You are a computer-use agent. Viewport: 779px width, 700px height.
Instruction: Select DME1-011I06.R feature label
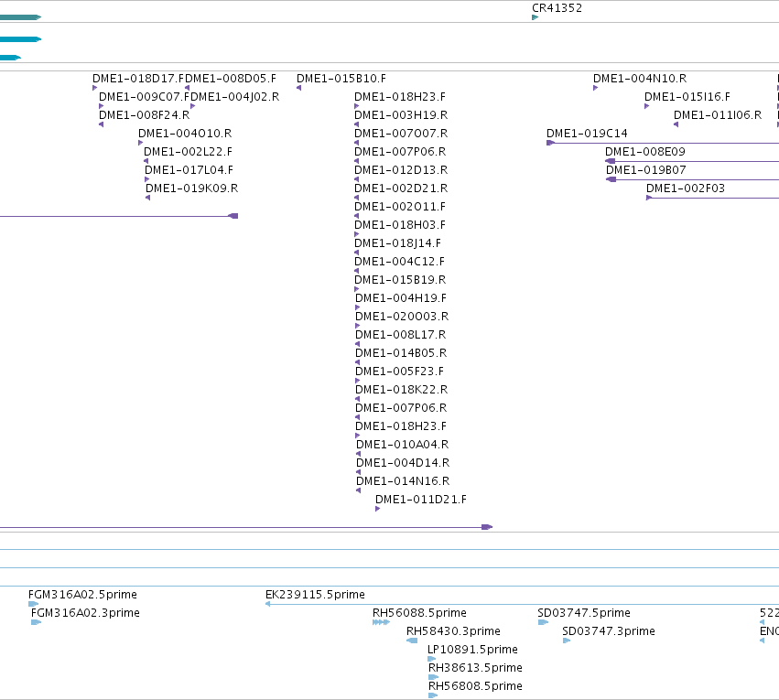tap(718, 115)
